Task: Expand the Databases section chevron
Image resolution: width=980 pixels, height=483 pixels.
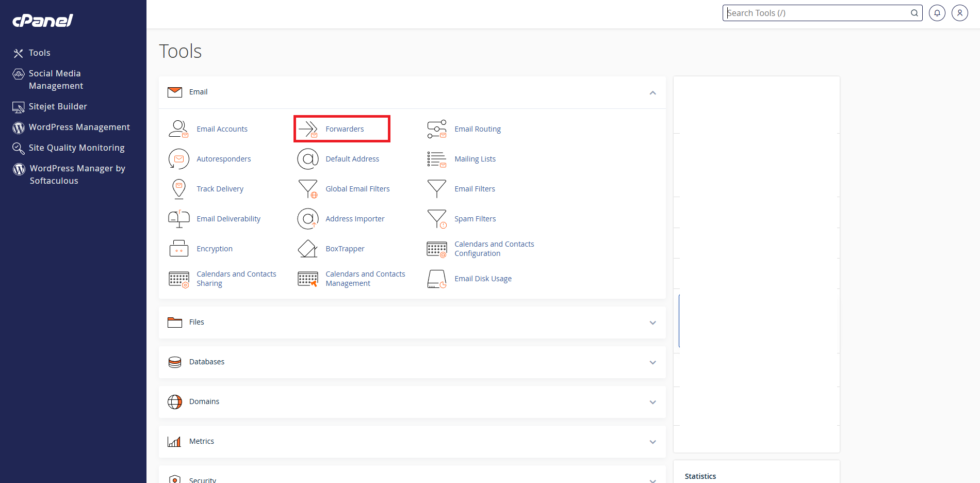Action: point(652,362)
